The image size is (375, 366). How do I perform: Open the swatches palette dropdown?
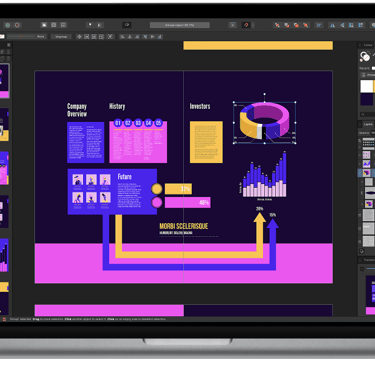coord(368,75)
